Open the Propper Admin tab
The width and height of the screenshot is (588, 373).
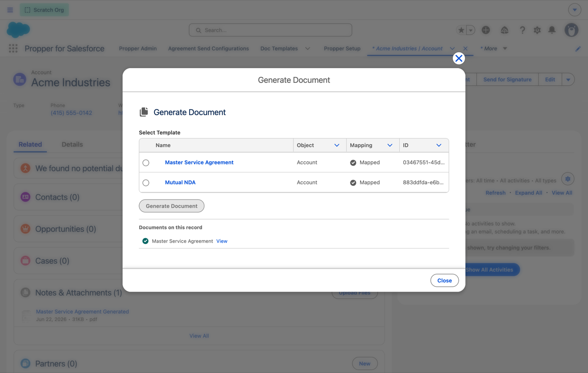tap(138, 49)
